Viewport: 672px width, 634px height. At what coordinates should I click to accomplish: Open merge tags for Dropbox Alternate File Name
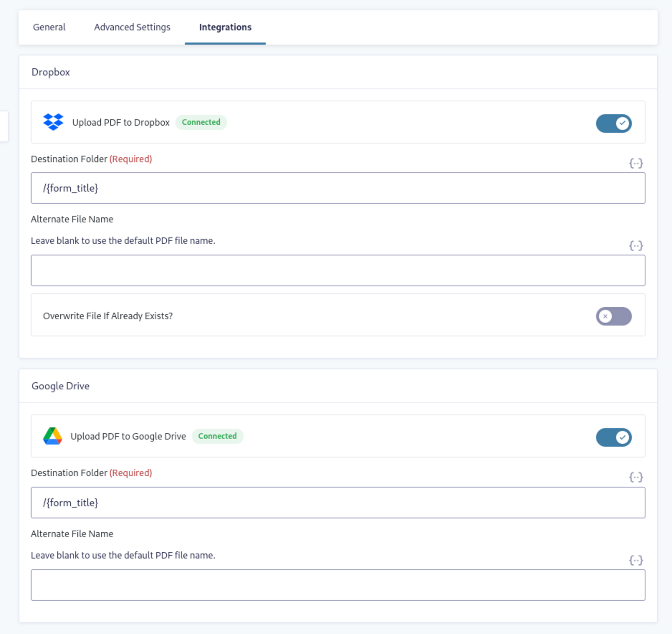tap(636, 246)
